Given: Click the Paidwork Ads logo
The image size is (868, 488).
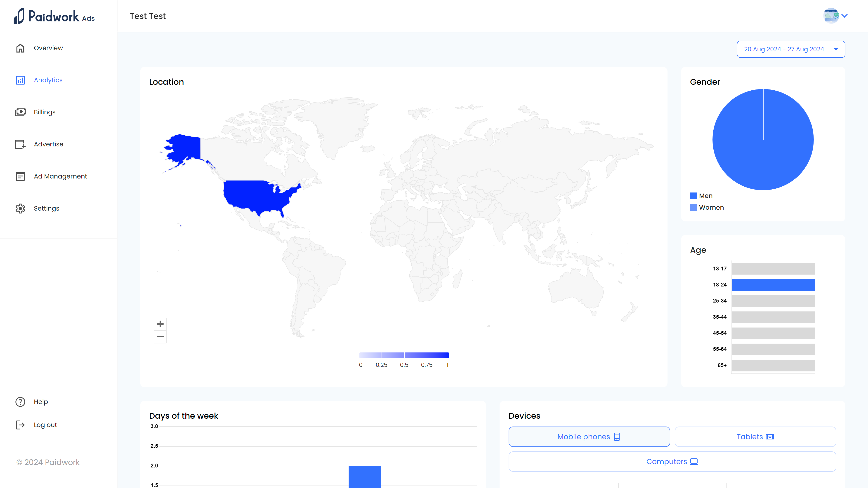Looking at the screenshot, I should 54,16.
